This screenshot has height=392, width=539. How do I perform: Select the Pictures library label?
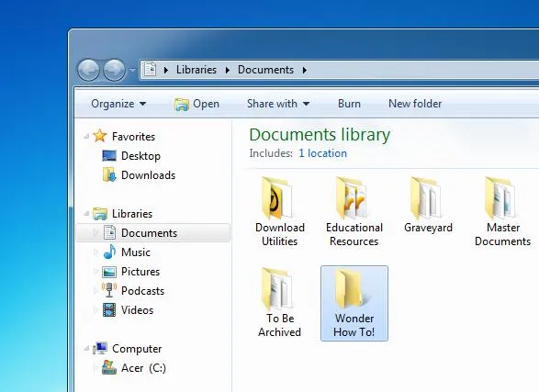(x=140, y=272)
